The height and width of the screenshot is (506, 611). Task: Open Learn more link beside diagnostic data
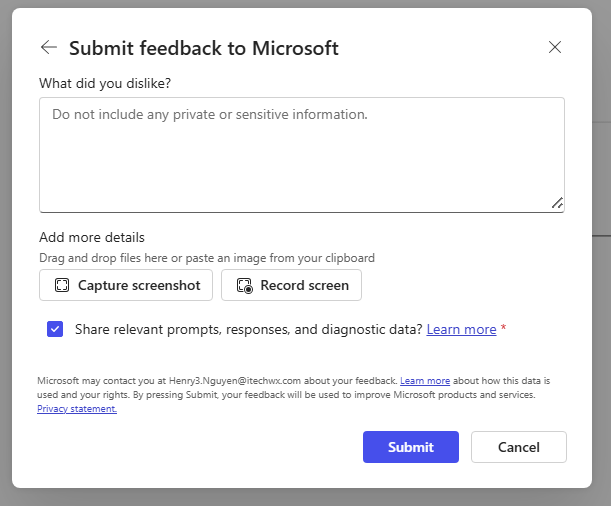tap(461, 330)
